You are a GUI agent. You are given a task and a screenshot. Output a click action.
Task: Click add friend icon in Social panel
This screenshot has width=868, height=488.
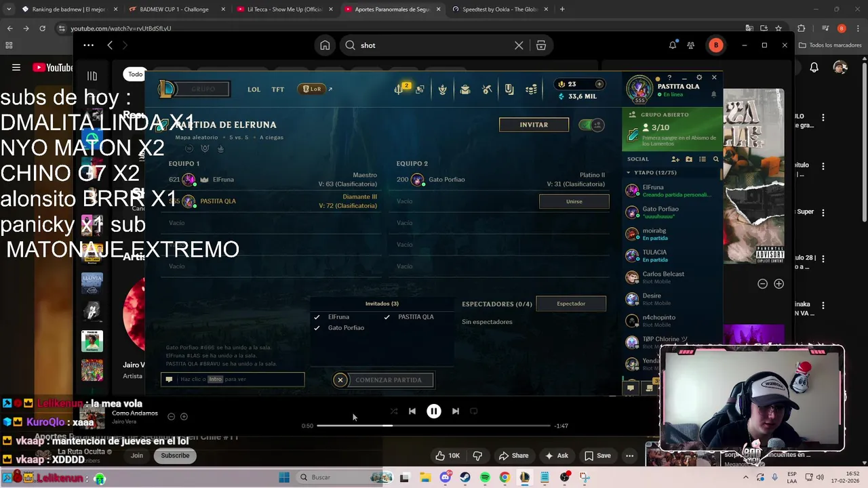click(x=675, y=159)
